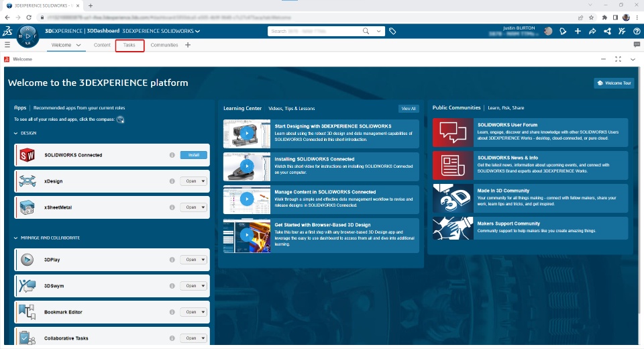The width and height of the screenshot is (644, 349).
Task: Show info for xDesign
Action: point(172,181)
